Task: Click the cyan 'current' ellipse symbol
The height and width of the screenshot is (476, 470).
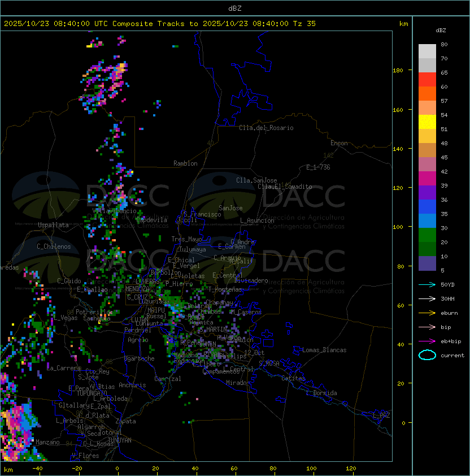Action: [x=427, y=355]
